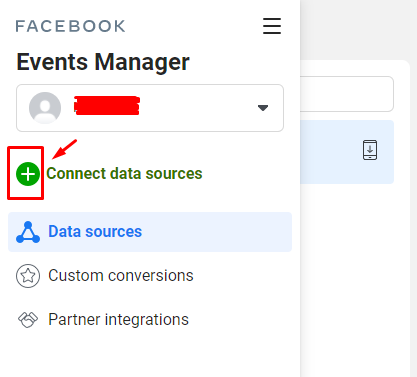
Task: Click the Connect data sources link
Action: [x=124, y=174]
